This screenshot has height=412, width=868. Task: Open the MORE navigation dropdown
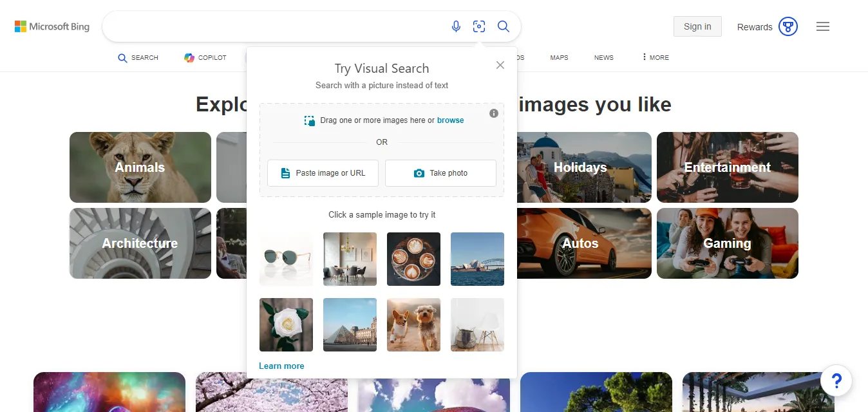tap(654, 57)
